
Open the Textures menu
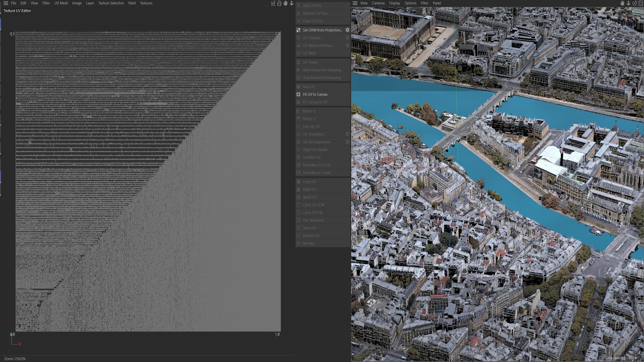click(146, 3)
